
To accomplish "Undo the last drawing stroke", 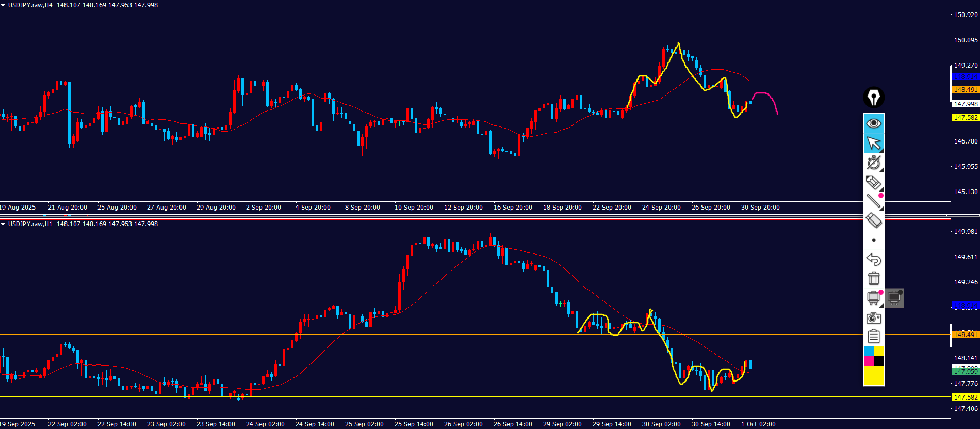I will pos(874,259).
